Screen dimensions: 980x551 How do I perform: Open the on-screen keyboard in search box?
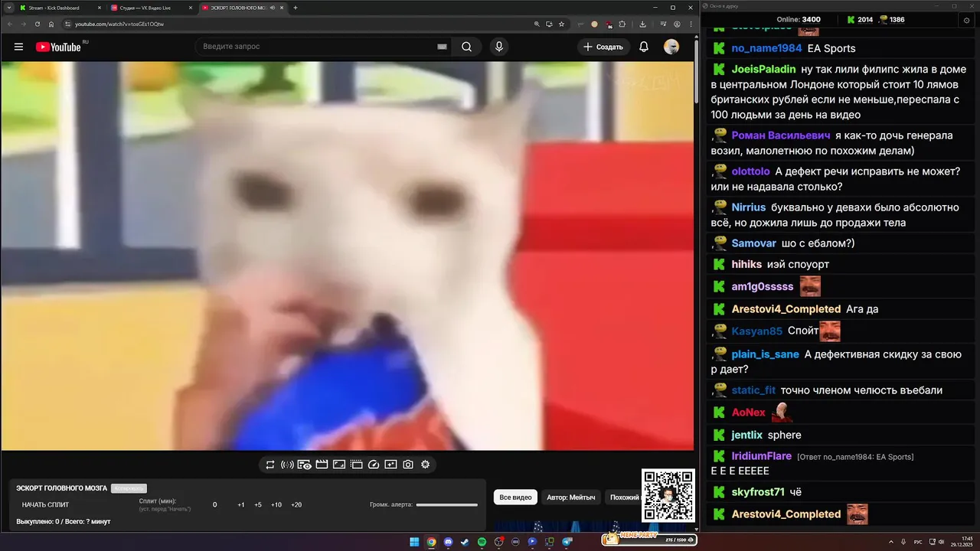pos(442,47)
